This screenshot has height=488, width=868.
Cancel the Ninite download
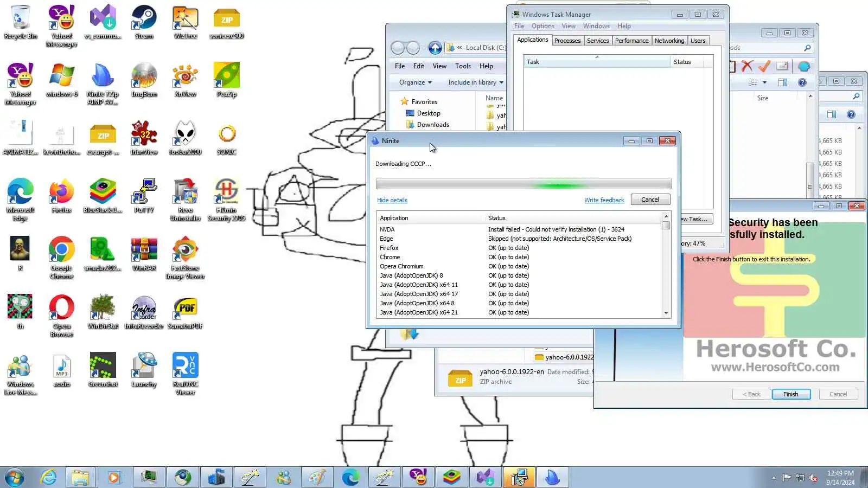coord(650,200)
